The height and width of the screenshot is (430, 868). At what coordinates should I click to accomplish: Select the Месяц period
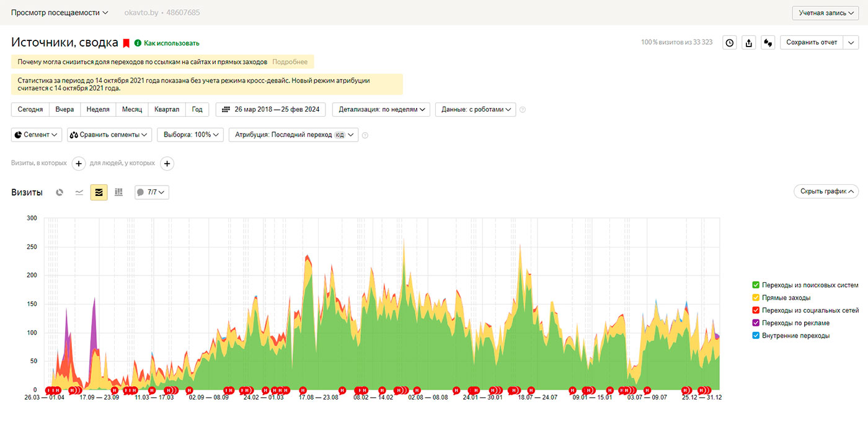point(132,109)
